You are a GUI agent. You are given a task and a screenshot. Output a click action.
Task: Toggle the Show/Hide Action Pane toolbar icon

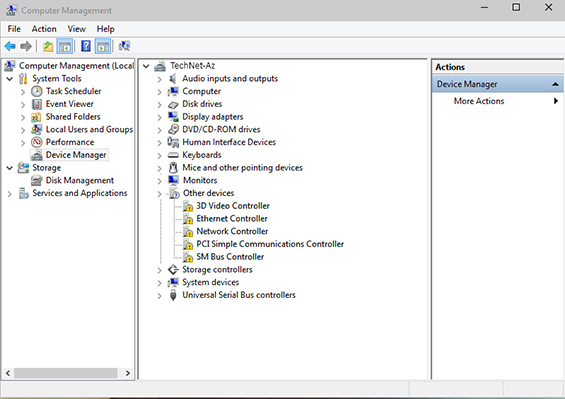click(103, 46)
